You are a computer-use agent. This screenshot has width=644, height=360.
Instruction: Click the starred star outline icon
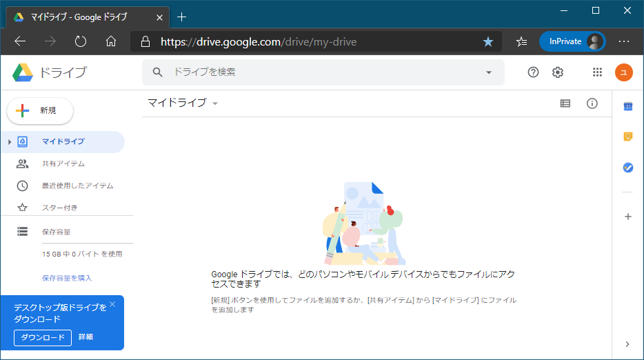tap(23, 208)
